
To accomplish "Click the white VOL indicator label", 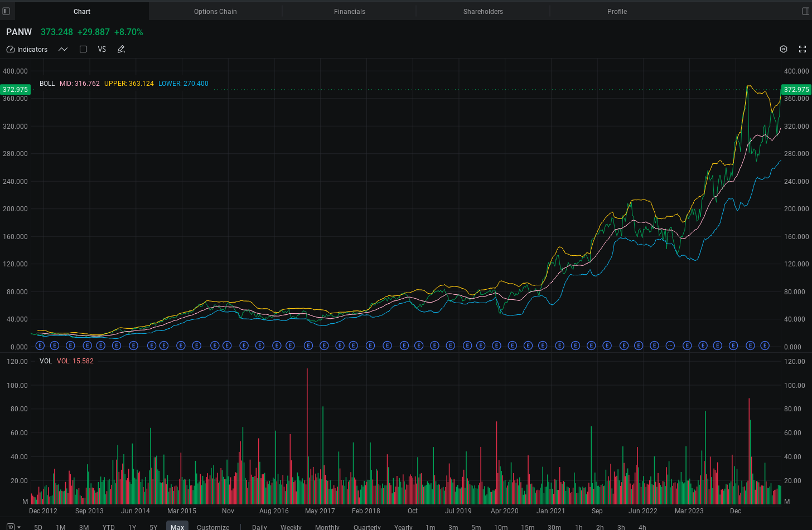I will tap(46, 361).
